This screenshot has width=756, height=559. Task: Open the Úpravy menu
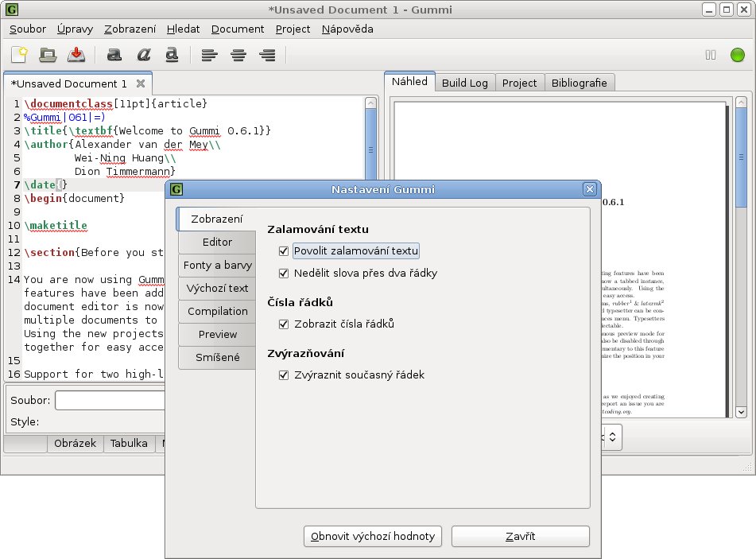[75, 29]
